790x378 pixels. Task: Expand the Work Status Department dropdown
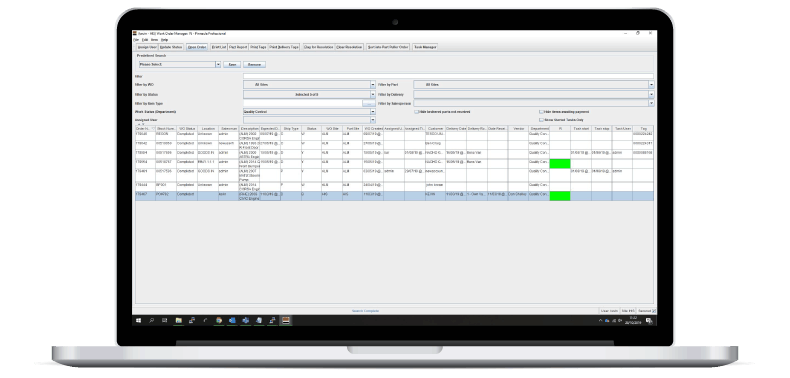[x=373, y=111]
